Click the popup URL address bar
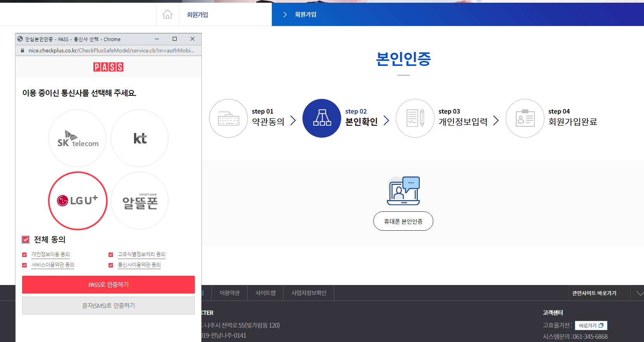644x342 pixels. 112,50
